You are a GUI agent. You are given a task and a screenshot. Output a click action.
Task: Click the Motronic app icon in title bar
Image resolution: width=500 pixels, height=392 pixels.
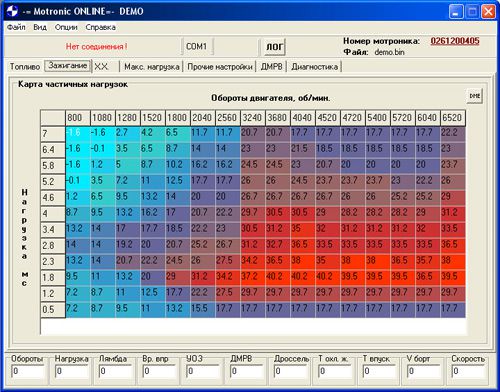pyautogui.click(x=12, y=11)
